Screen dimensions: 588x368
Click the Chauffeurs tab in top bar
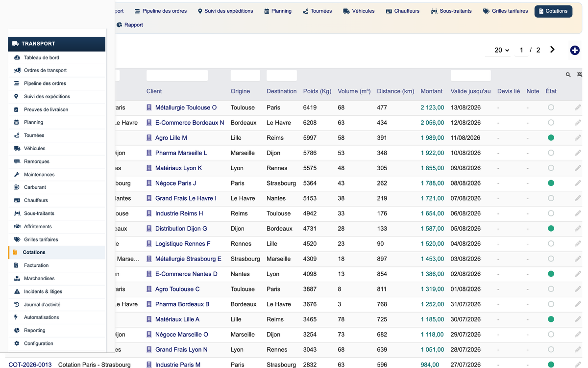click(x=403, y=11)
